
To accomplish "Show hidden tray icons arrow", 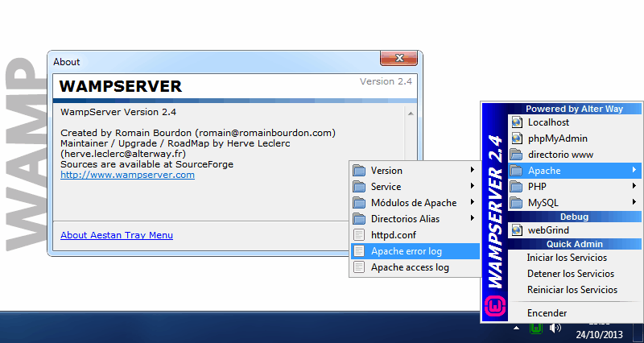I will coord(517,328).
